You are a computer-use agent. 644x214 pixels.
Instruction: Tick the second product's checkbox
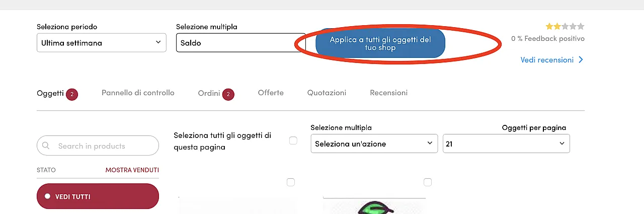428,182
